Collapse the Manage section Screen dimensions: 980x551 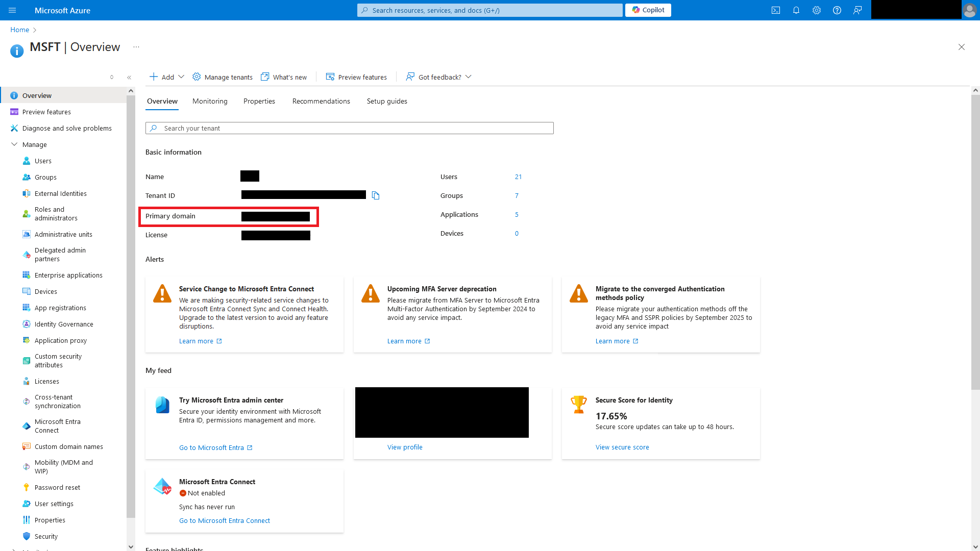tap(14, 144)
